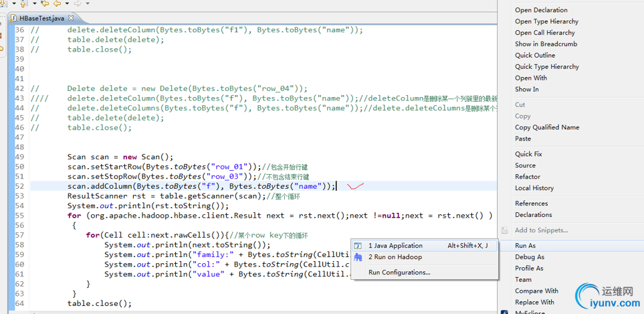644x314 pixels.
Task: Close the HBaseTest.java editor tab
Action: (71, 18)
